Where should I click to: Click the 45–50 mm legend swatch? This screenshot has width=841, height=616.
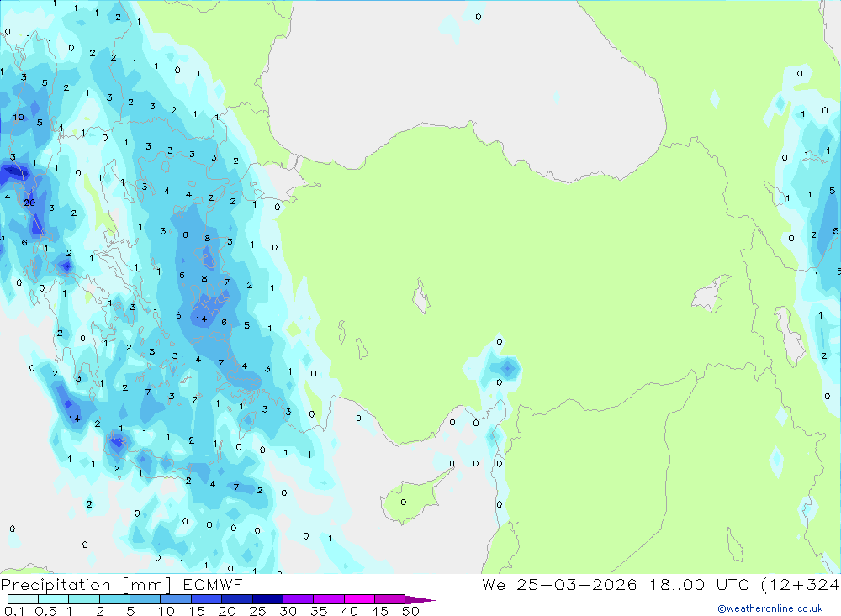(390, 599)
